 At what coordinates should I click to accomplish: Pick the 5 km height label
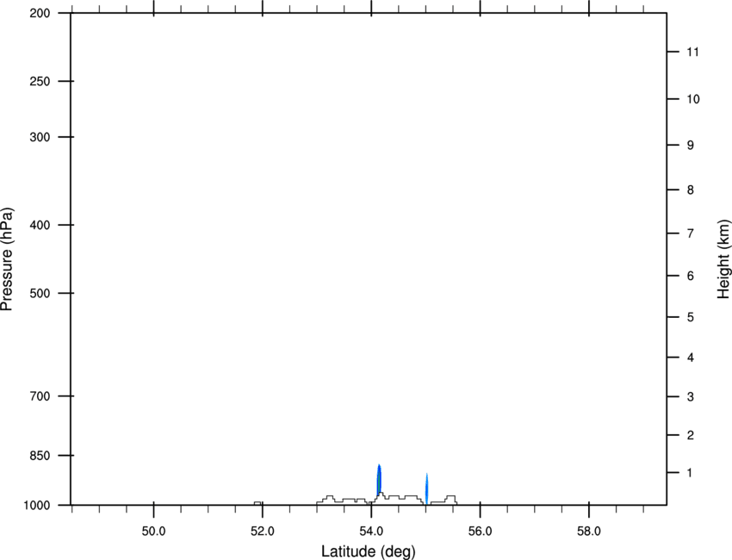(690, 317)
